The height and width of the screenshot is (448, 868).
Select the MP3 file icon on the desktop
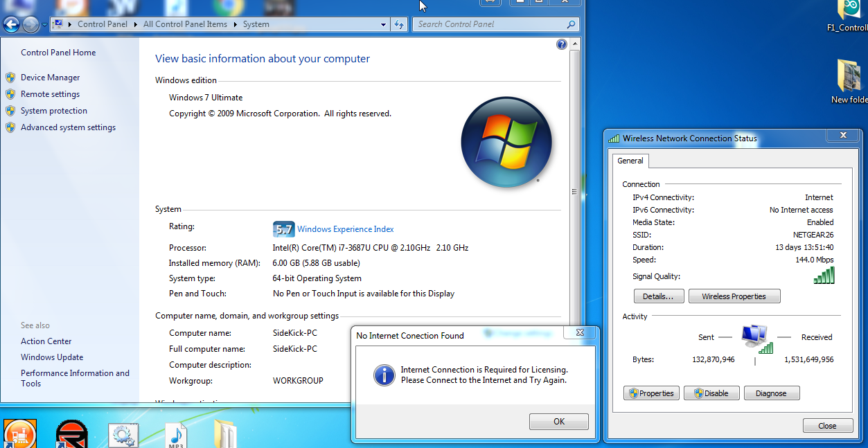(x=175, y=435)
